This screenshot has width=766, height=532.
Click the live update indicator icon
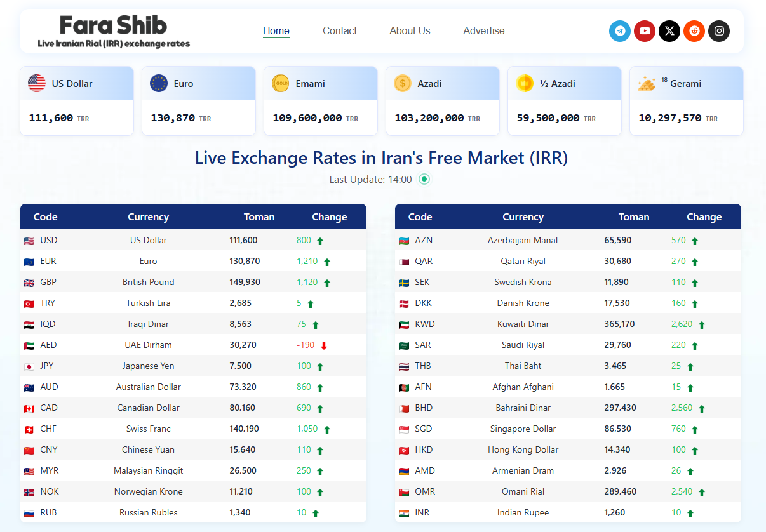tap(424, 180)
